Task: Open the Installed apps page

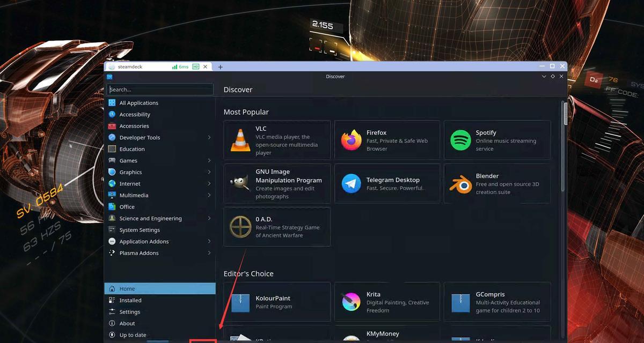Action: pyautogui.click(x=160, y=300)
